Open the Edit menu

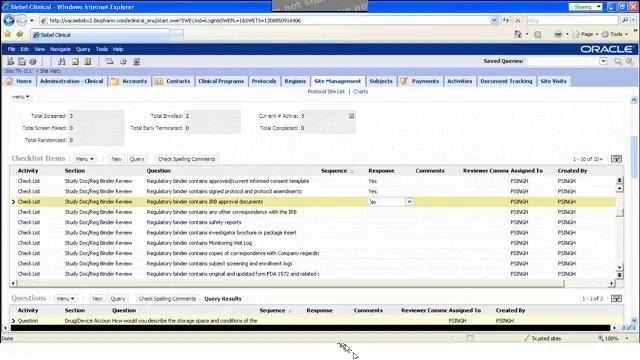(x=24, y=49)
